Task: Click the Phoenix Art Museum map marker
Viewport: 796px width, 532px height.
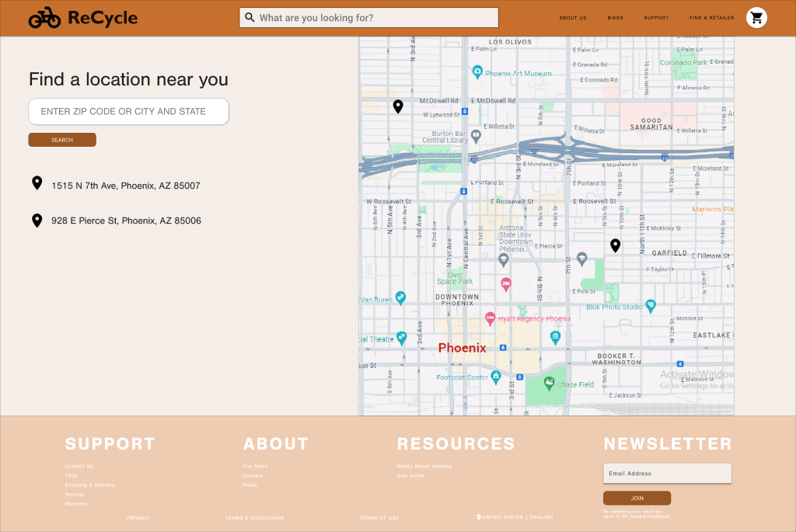Action: coord(478,72)
